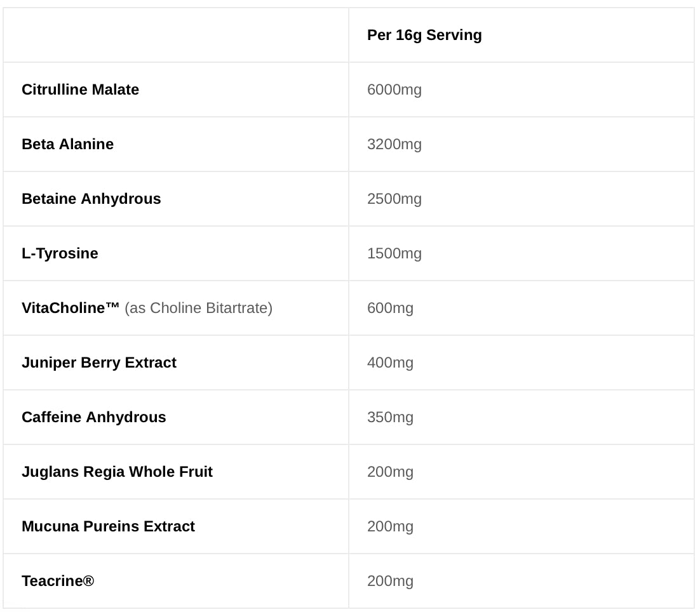This screenshot has height=612, width=700.
Task: Select Caffeine Anhydrous ingredient text
Action: tap(94, 417)
